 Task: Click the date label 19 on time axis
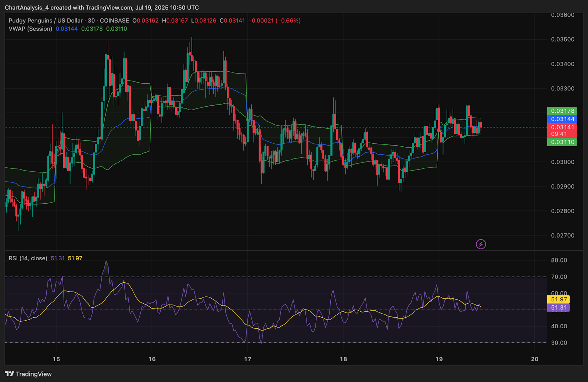439,359
